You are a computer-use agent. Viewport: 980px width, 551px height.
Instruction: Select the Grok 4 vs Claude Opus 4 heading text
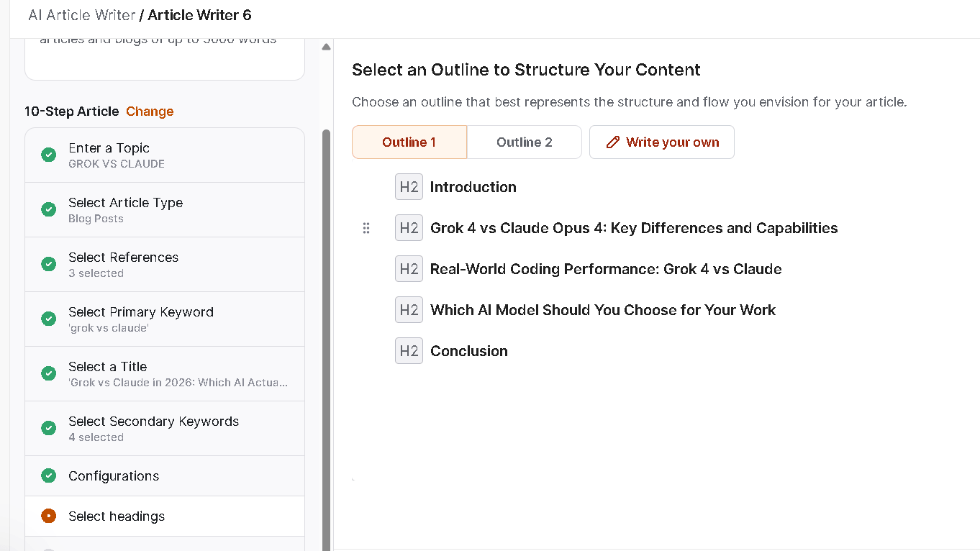point(634,228)
